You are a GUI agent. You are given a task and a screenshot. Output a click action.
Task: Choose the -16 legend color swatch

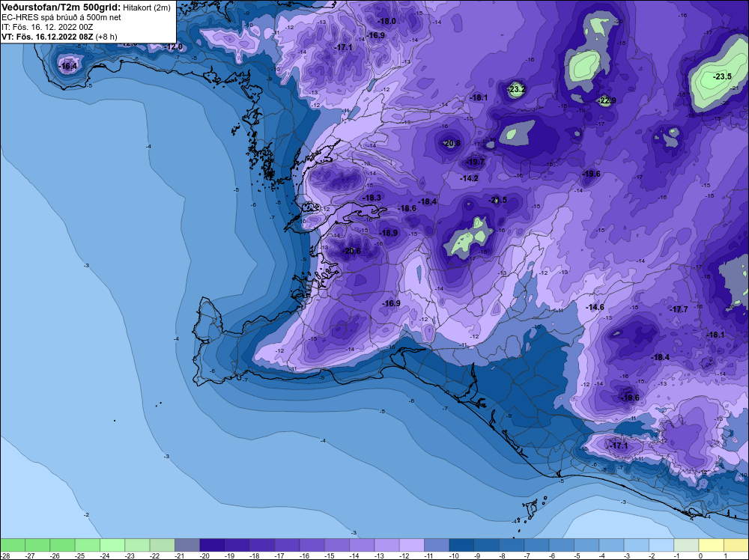coord(312,545)
